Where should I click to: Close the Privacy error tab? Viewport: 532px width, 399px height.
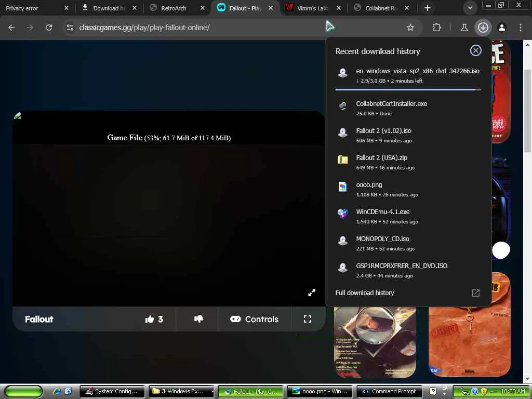click(x=66, y=8)
